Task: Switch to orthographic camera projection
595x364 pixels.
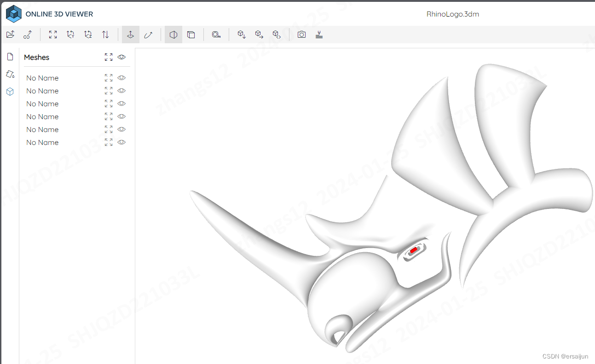Action: point(173,34)
